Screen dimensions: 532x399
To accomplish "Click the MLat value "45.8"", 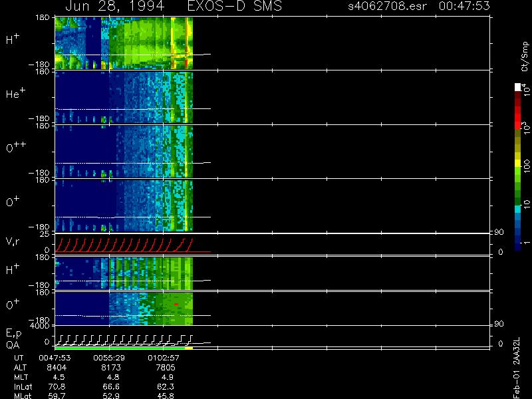I will point(166,396).
